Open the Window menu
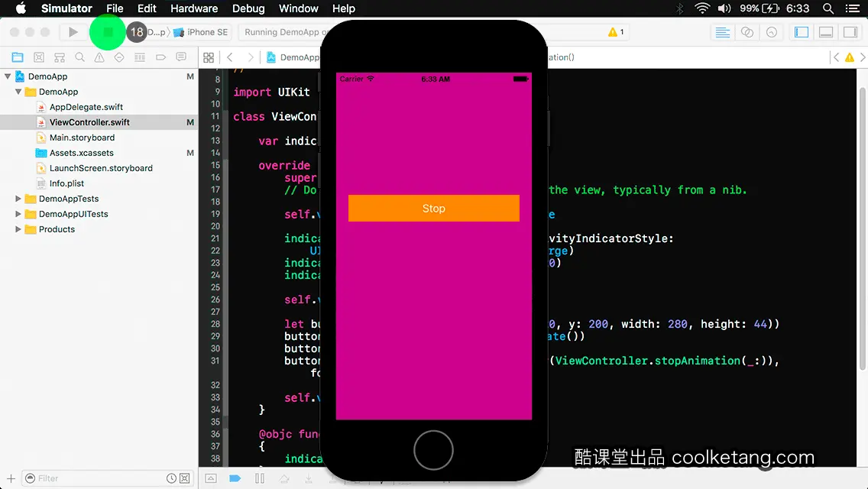The image size is (868, 489). click(298, 8)
